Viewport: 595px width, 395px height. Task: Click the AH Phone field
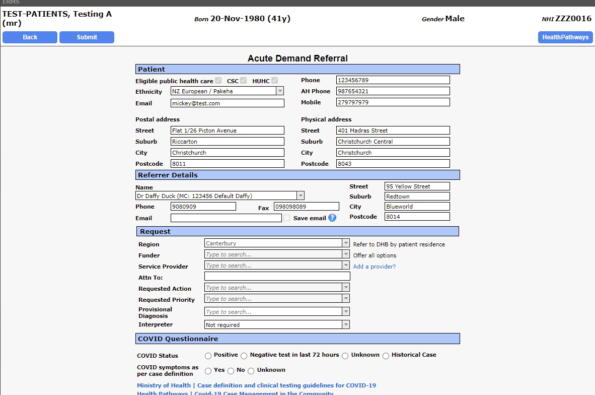coord(393,91)
